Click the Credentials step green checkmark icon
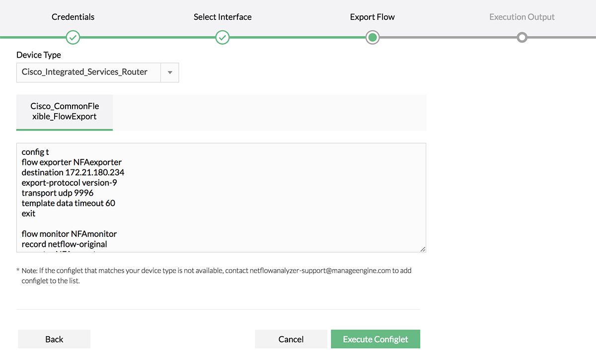 tap(73, 37)
